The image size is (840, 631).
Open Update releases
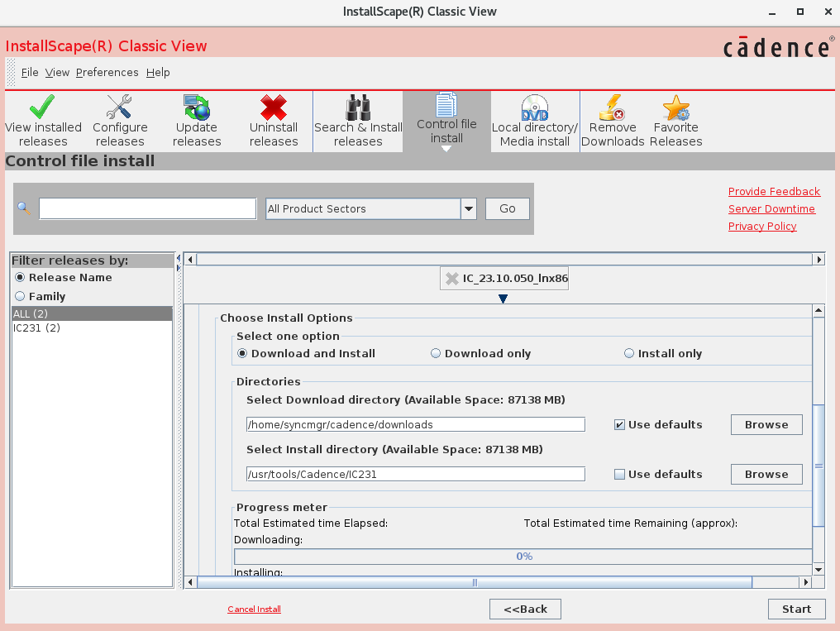(x=196, y=120)
